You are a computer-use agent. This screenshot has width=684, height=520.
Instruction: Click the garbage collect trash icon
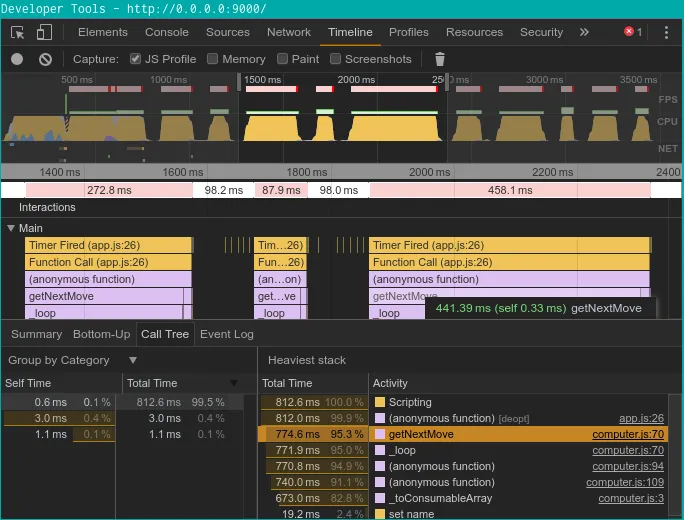(x=440, y=59)
